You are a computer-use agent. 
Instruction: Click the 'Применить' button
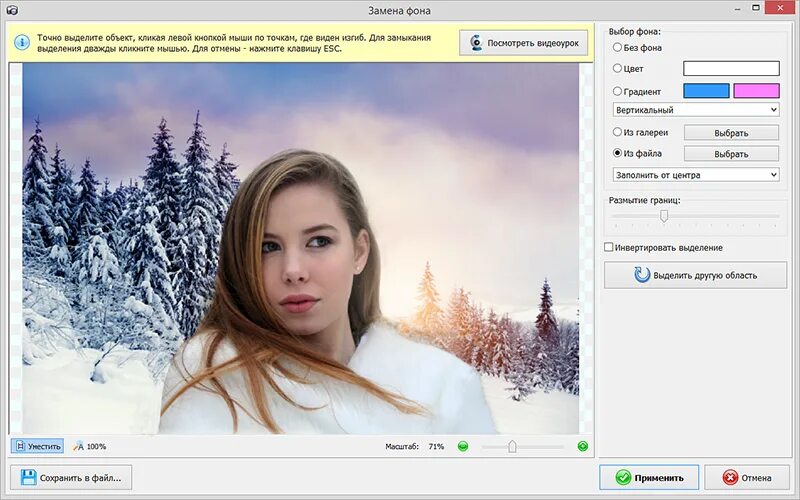point(649,478)
